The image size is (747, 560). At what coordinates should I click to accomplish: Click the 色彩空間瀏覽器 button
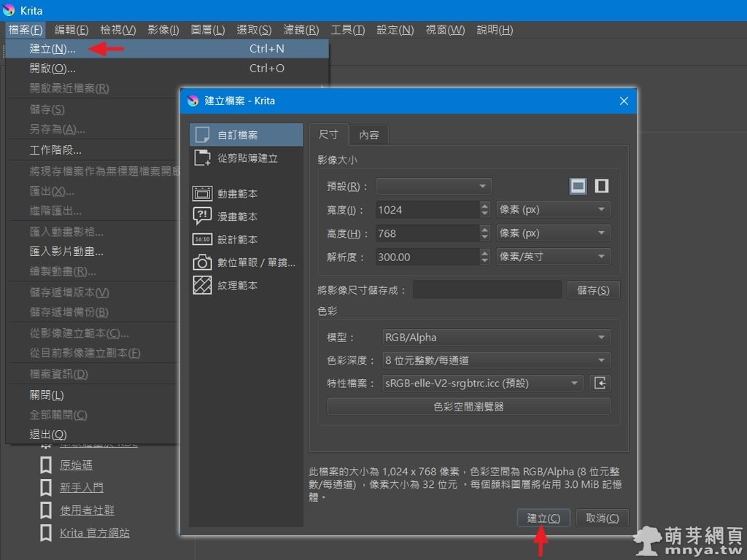coord(468,407)
